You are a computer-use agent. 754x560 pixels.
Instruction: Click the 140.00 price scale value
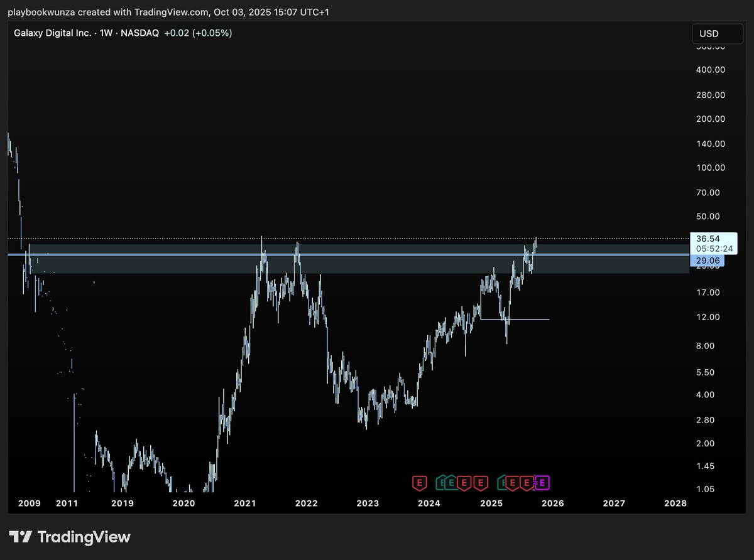[710, 144]
